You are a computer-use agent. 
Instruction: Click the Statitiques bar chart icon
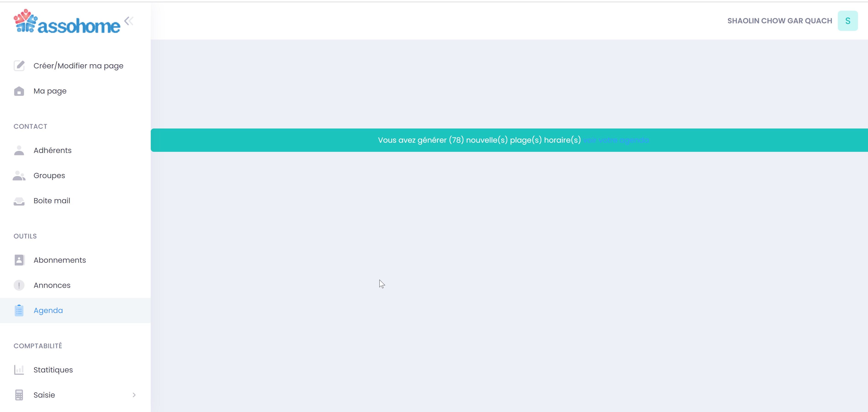[x=19, y=370]
